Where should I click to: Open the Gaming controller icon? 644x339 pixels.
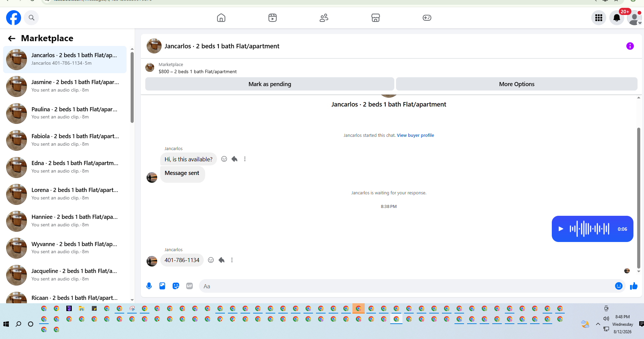427,18
